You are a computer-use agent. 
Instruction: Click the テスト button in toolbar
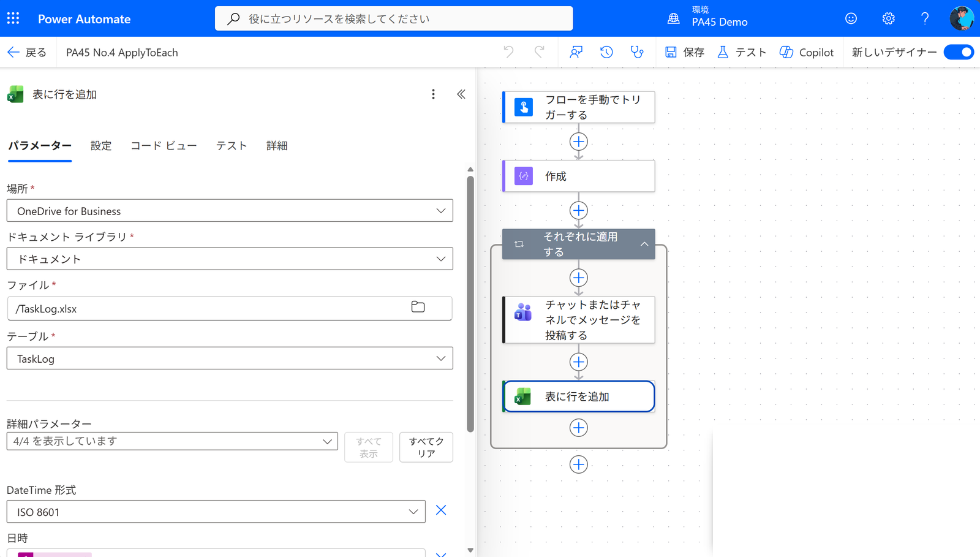pyautogui.click(x=742, y=52)
